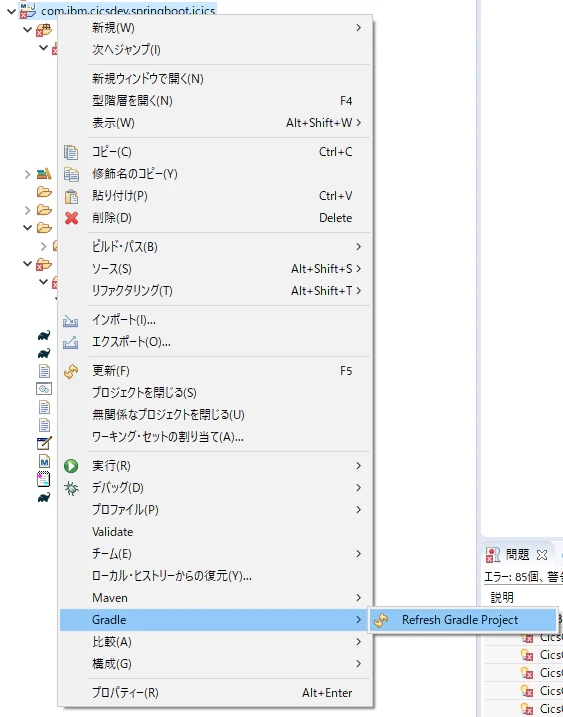Click the Debug (デバッグ) bug icon
The width and height of the screenshot is (563, 717).
[71, 488]
